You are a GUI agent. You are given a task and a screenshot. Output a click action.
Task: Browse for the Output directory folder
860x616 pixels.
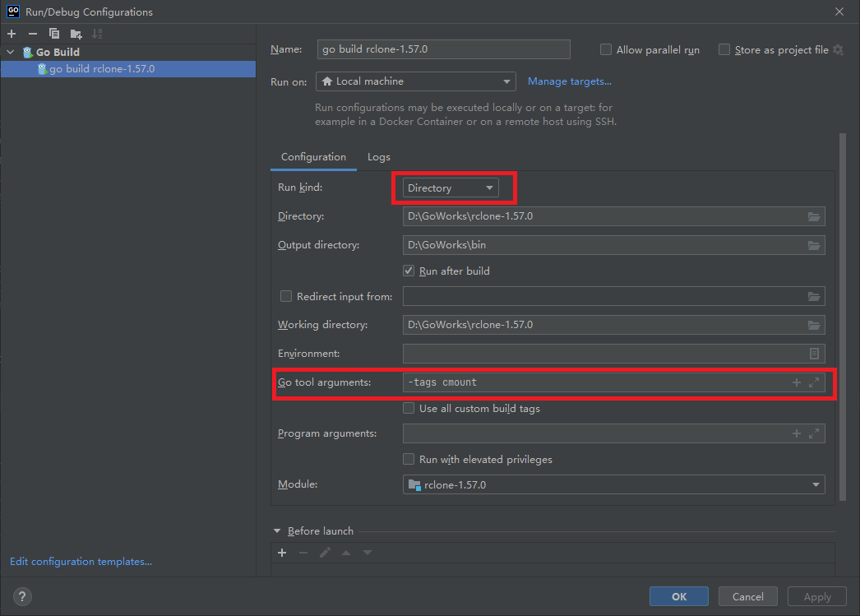click(x=814, y=245)
